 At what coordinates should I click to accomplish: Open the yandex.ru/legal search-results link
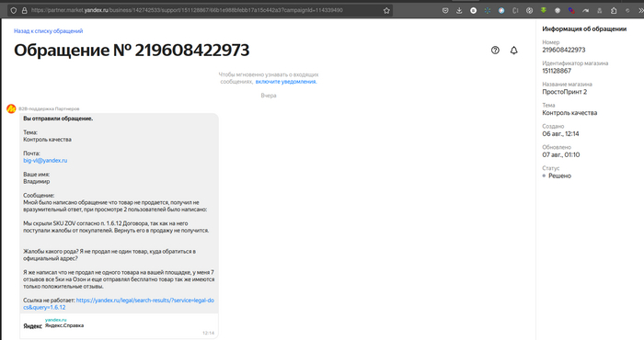coord(119,303)
